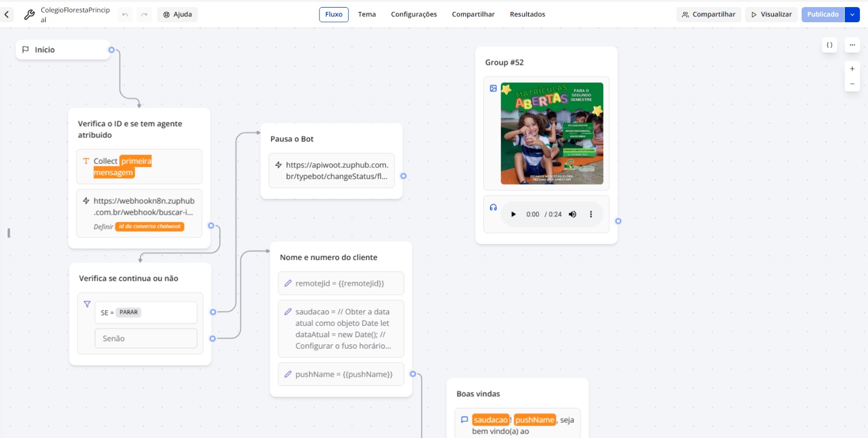This screenshot has height=438, width=868.
Task: Mute the audio volume icon
Action: (x=572, y=215)
